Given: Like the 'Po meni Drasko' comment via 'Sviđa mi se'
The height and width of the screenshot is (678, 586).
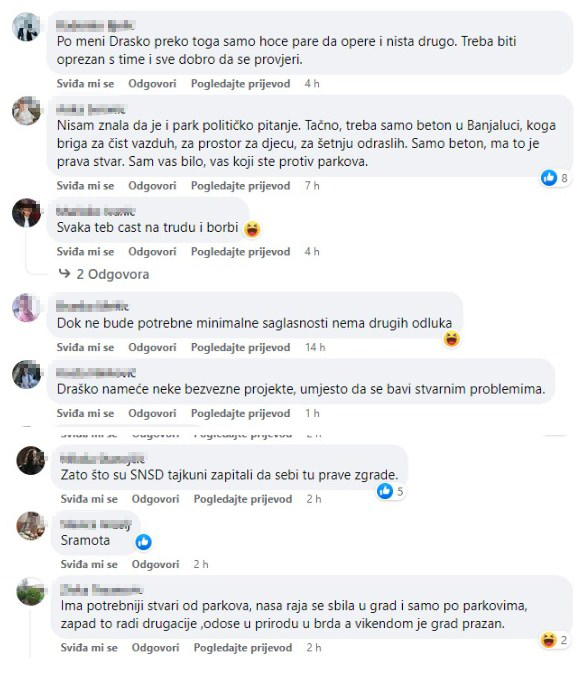Looking at the screenshot, I should coord(85,83).
